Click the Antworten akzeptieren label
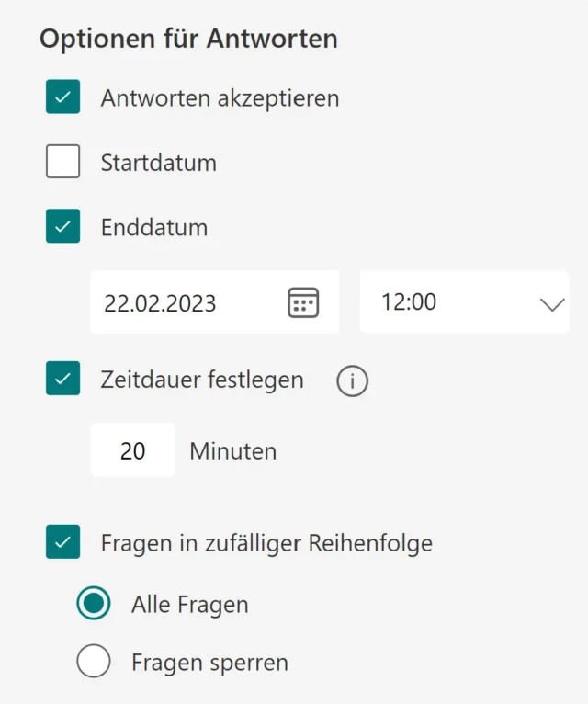Image resolution: width=588 pixels, height=704 pixels. [220, 97]
